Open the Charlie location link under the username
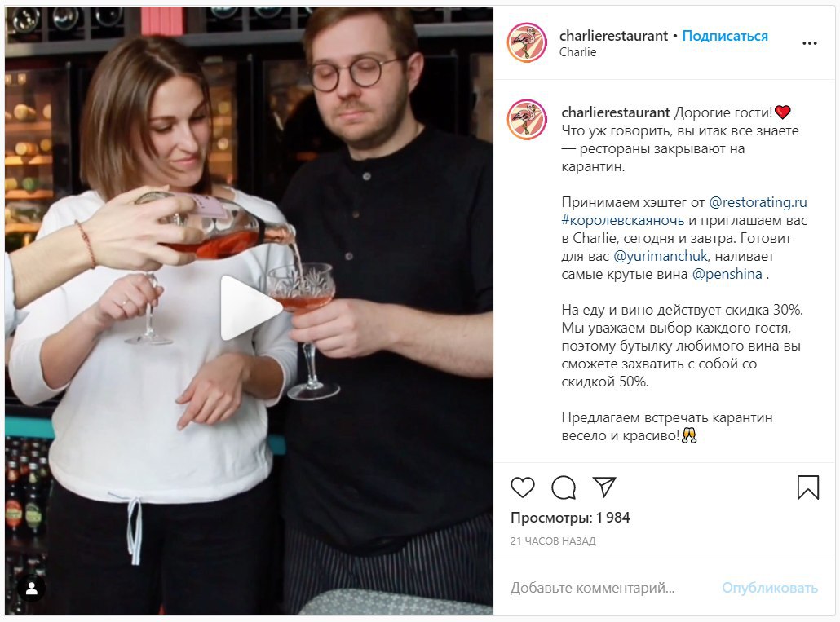Viewport: 840px width, 622px height. point(577,52)
